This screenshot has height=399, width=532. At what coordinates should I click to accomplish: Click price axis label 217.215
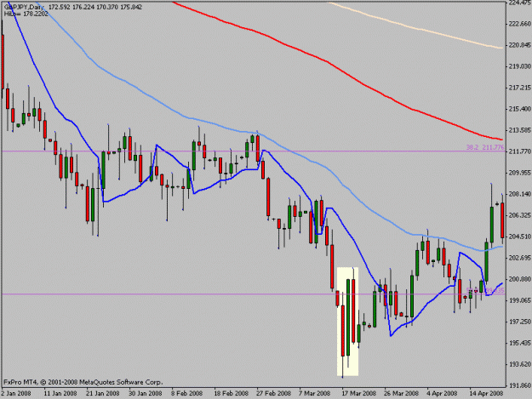pyautogui.click(x=519, y=88)
